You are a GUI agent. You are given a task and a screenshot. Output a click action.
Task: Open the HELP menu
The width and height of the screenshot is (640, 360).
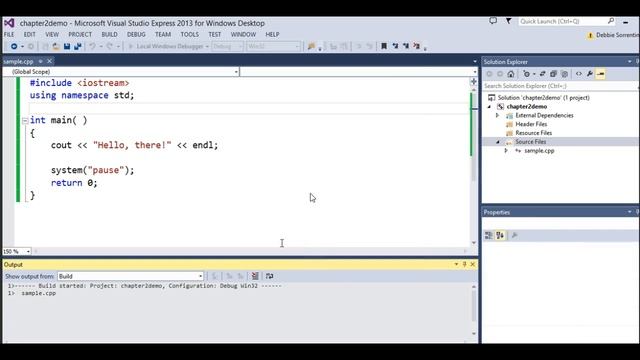(272, 35)
